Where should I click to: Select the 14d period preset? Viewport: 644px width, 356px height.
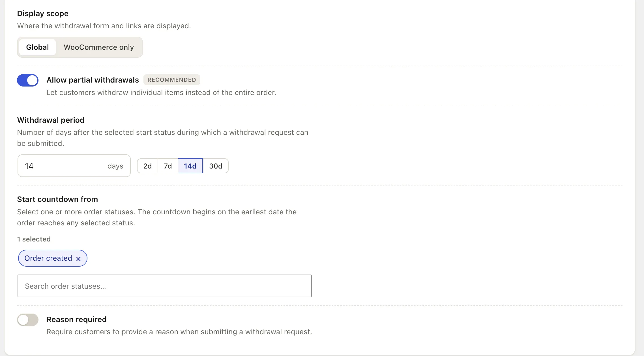click(190, 166)
